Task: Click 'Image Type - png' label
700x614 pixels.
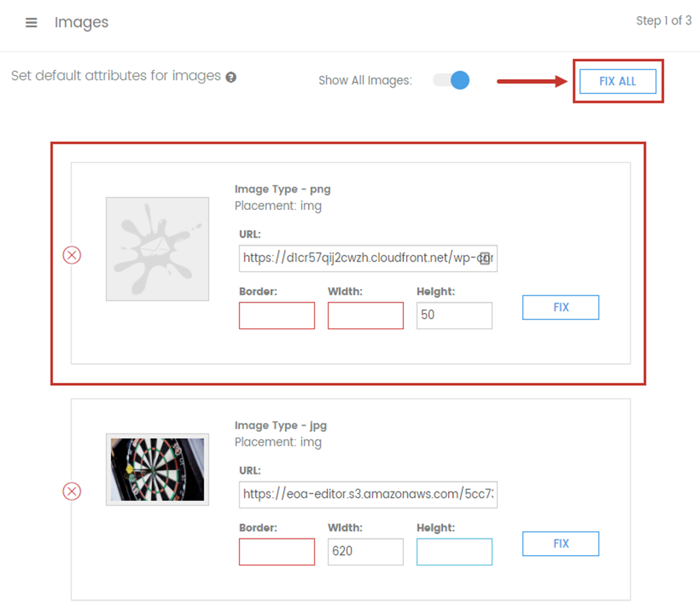Action: pyautogui.click(x=283, y=189)
